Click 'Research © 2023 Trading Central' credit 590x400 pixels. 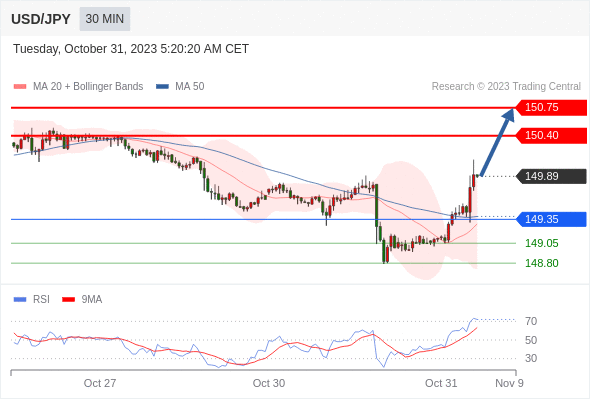pos(506,87)
